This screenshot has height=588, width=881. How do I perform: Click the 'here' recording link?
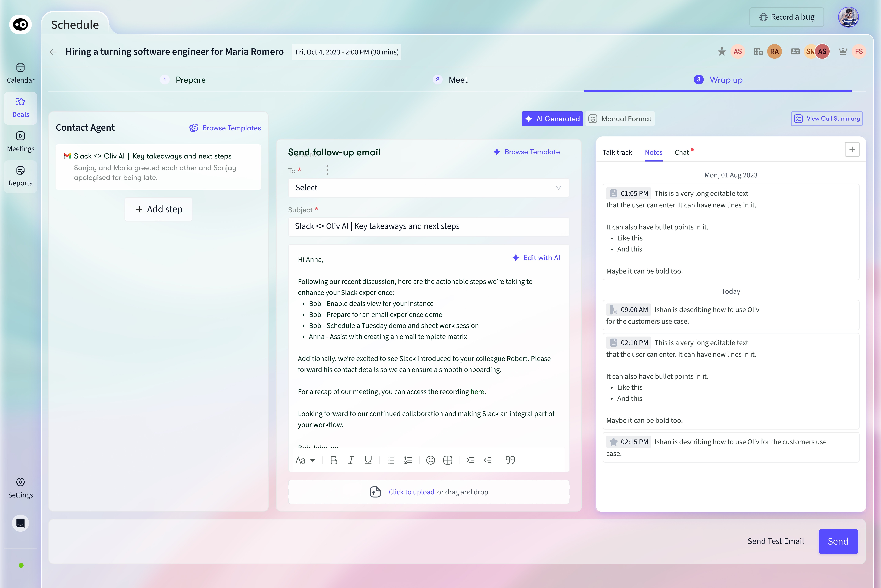(x=477, y=392)
